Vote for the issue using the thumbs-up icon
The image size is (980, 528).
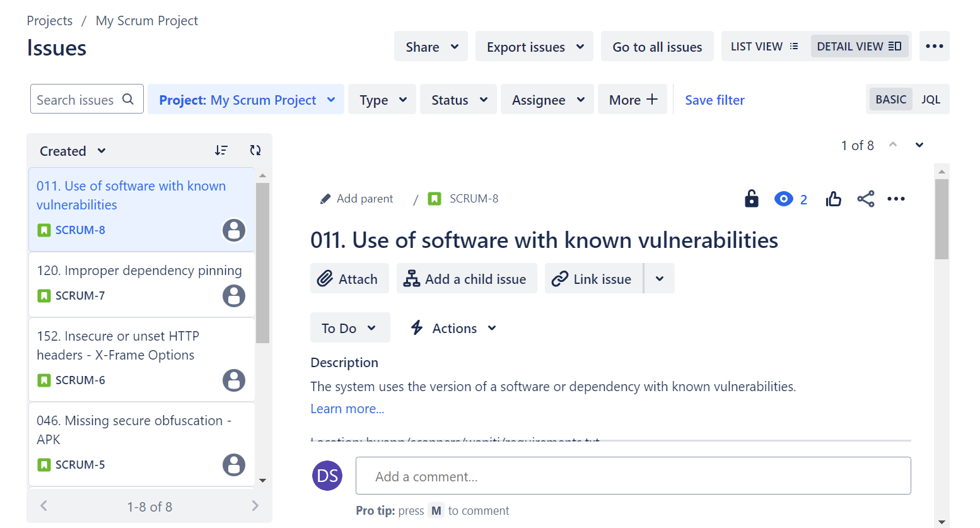[x=833, y=199]
